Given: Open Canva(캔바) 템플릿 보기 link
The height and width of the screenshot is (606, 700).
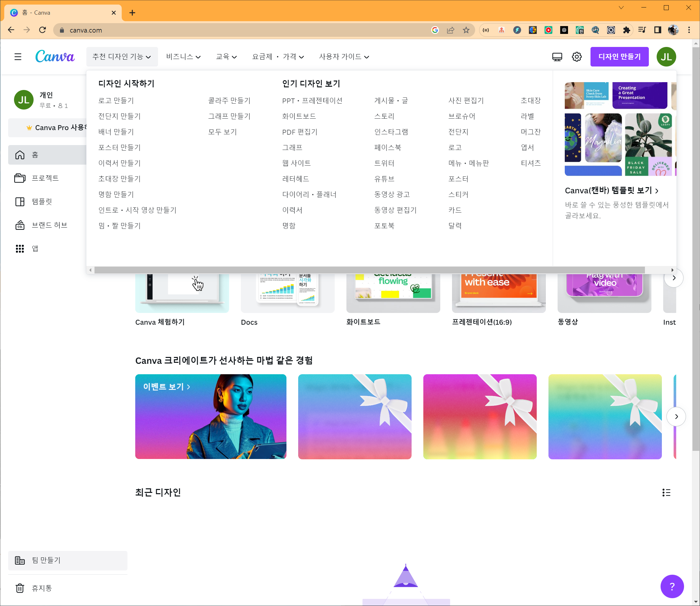Looking at the screenshot, I should click(x=611, y=191).
